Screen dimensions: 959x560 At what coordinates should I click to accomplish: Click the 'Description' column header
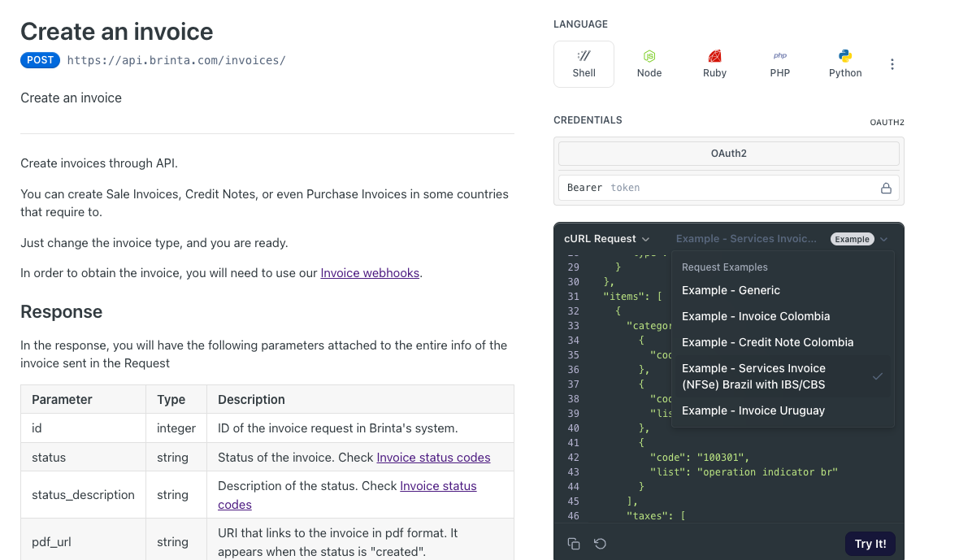[360, 399]
